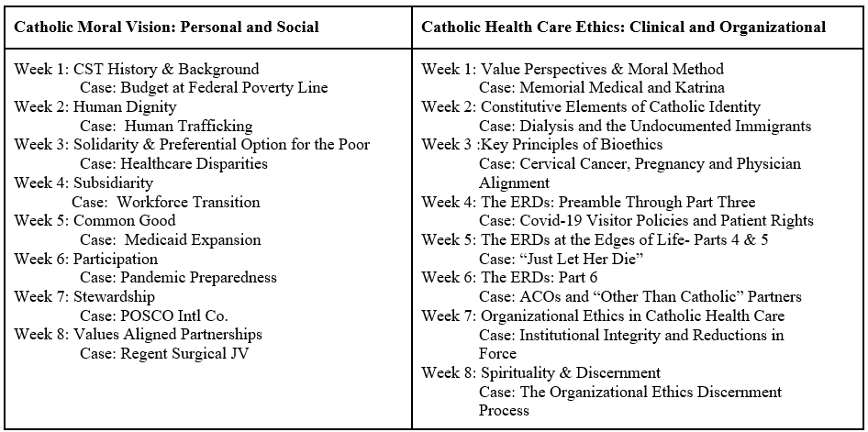This screenshot has width=868, height=432.
Task: Select the "Week 2: Human Dignity" entry
Action: [84, 107]
